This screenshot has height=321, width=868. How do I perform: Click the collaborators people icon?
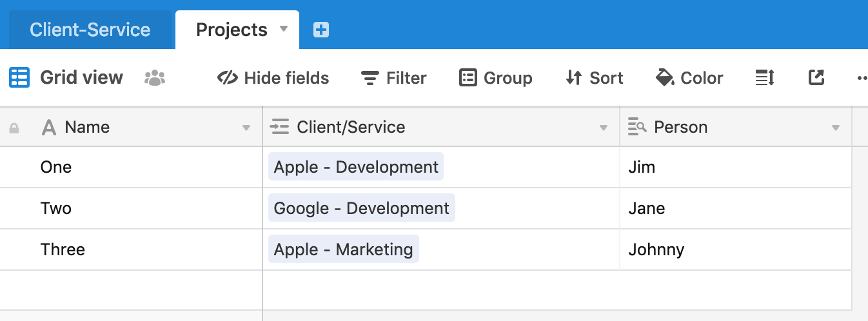click(155, 79)
